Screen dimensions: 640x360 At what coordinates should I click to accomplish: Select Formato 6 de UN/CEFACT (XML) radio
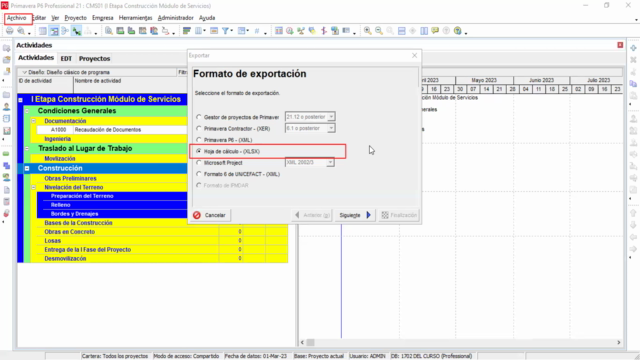[x=199, y=174]
